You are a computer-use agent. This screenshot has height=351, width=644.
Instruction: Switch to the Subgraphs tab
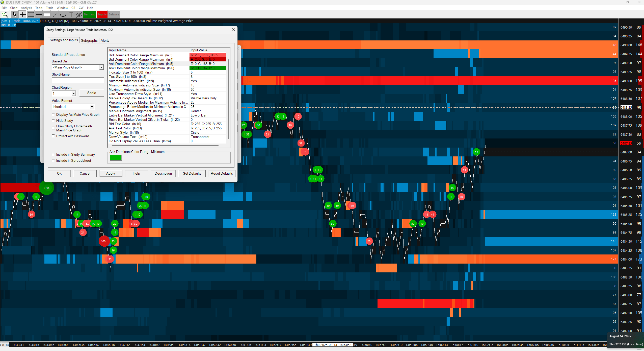(89, 40)
